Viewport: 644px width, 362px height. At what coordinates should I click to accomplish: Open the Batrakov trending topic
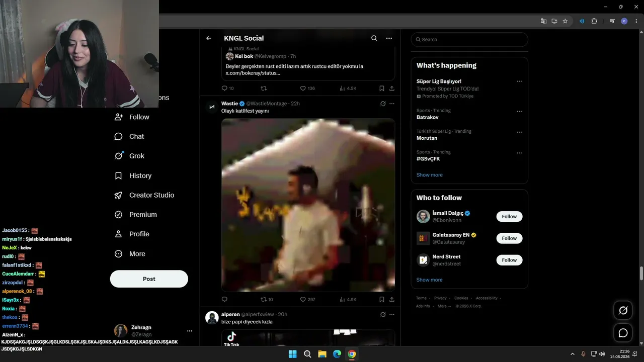(427, 117)
